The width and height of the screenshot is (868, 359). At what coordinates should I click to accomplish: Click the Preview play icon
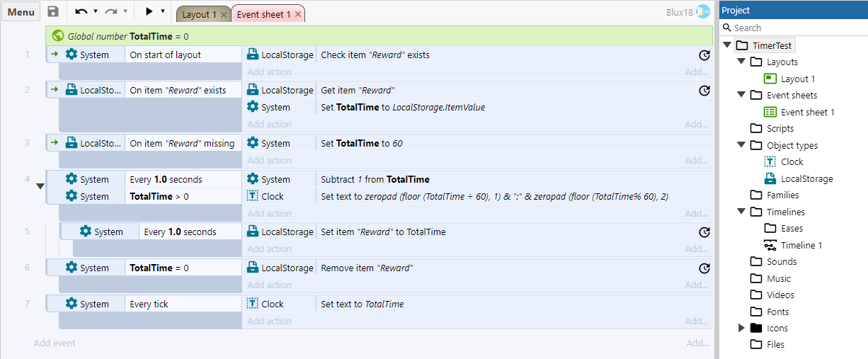(x=149, y=11)
